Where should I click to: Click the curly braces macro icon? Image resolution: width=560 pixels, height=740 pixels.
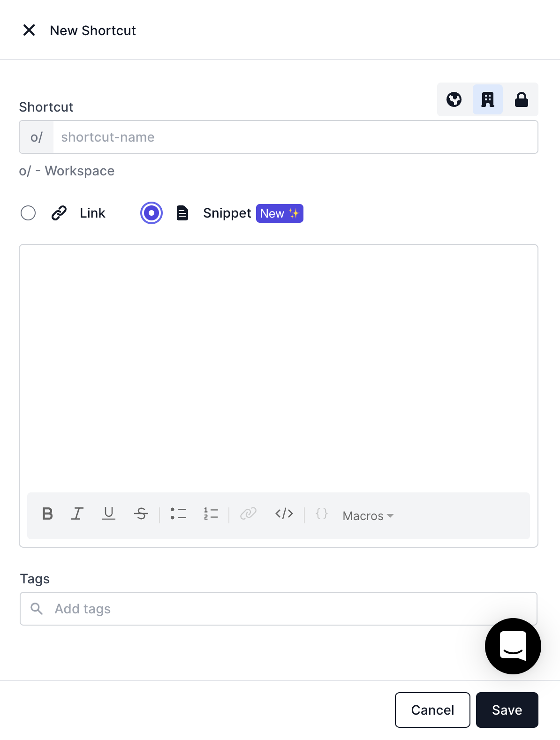(322, 513)
